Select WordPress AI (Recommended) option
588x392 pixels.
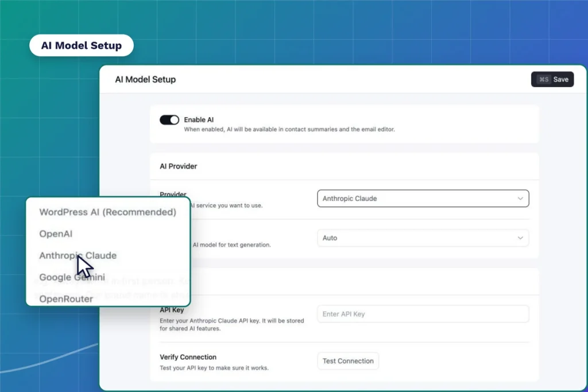pyautogui.click(x=107, y=212)
